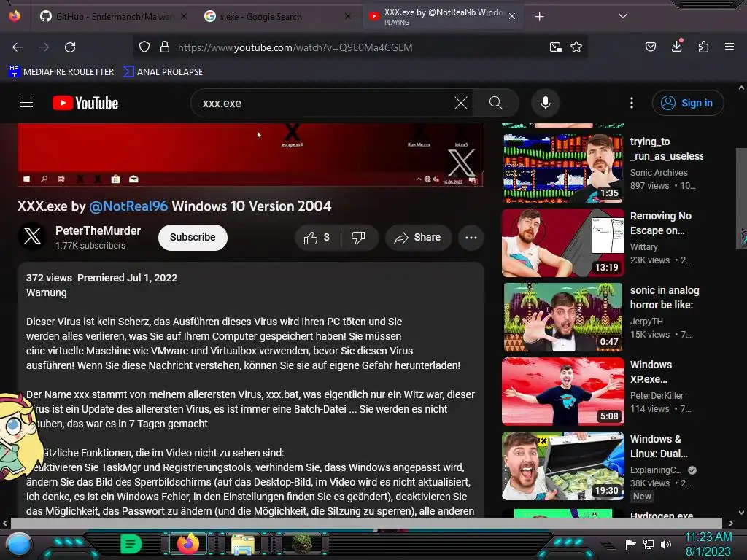The image size is (747, 560).
Task: Open tracking protection shield icon
Action: coord(144,47)
